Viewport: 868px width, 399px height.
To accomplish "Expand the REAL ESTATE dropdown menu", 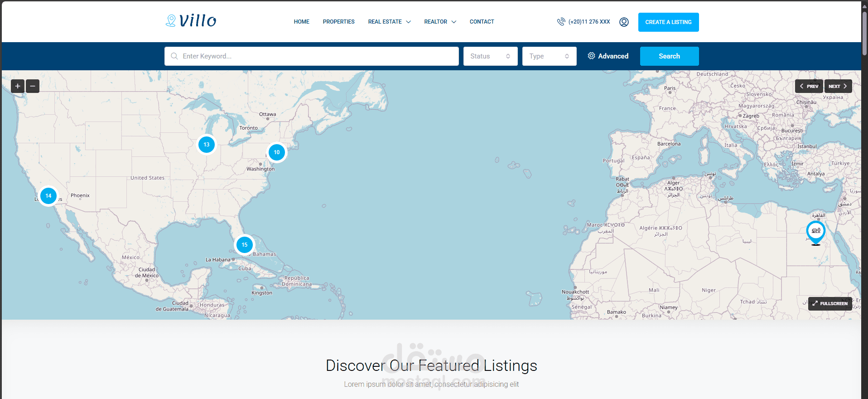I will click(x=389, y=22).
